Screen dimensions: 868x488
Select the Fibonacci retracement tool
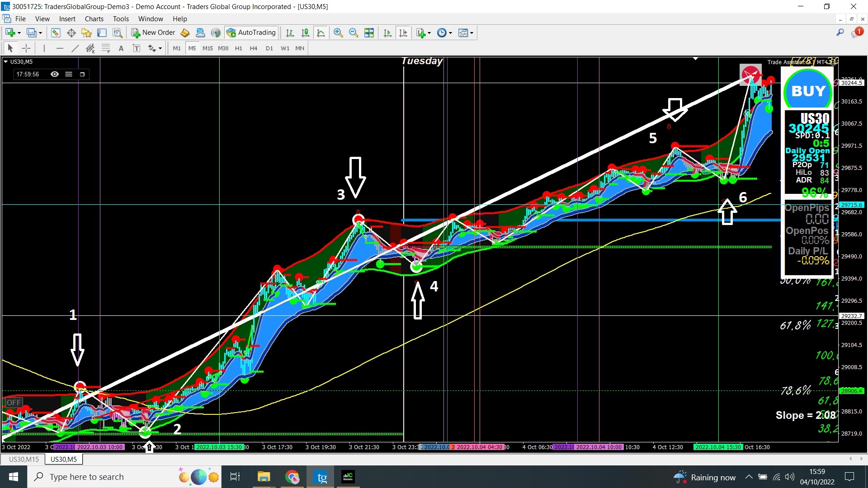click(106, 48)
